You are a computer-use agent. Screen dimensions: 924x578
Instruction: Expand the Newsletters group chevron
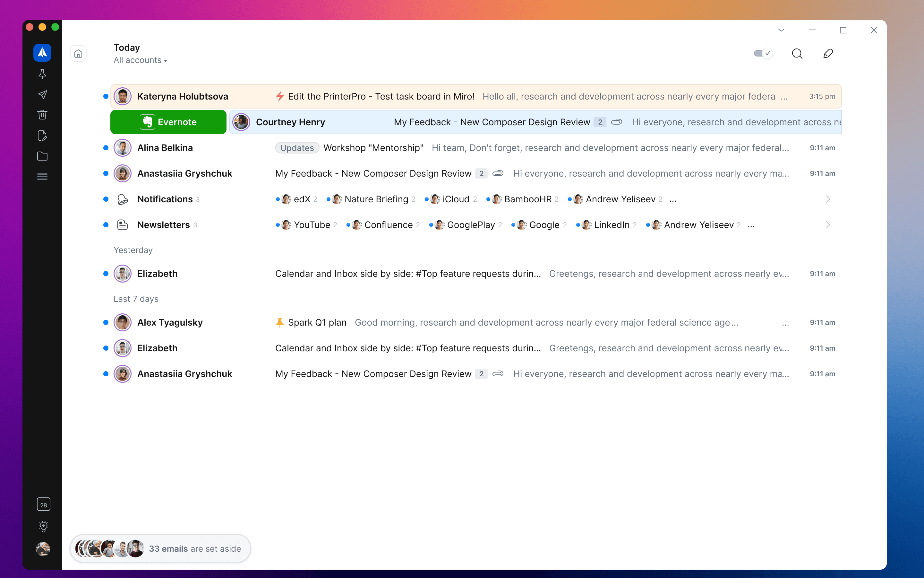828,225
